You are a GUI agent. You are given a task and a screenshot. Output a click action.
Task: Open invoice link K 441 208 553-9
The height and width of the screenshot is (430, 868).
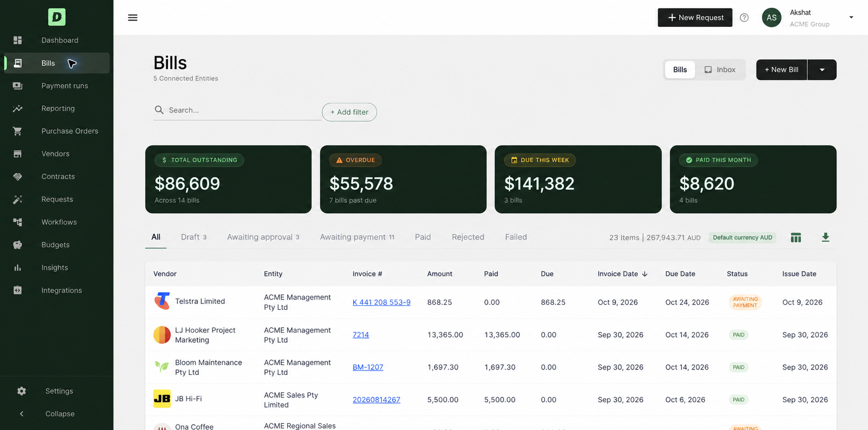point(381,302)
